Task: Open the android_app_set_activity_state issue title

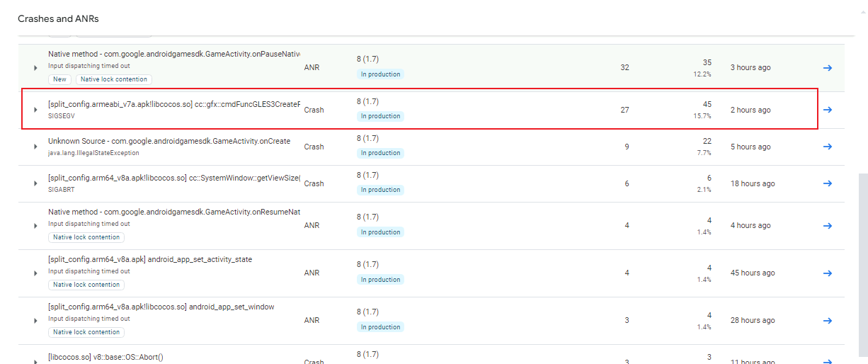Action: (x=150, y=259)
